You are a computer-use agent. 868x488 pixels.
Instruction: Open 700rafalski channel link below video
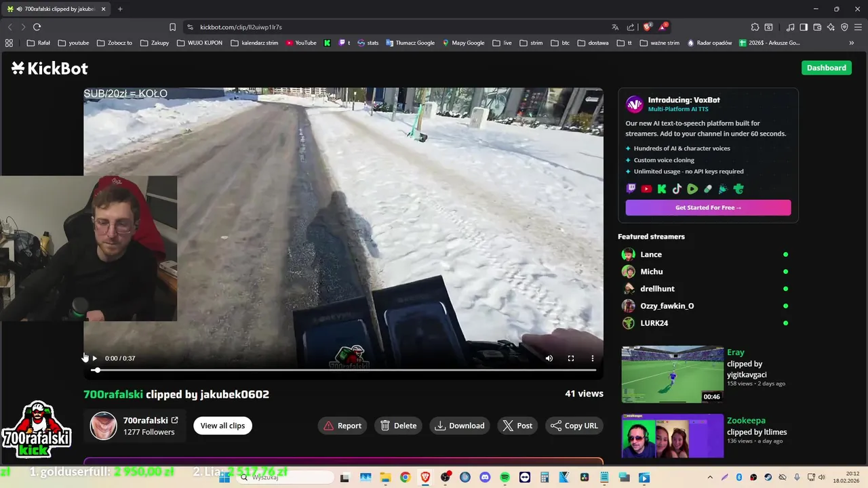coord(151,420)
